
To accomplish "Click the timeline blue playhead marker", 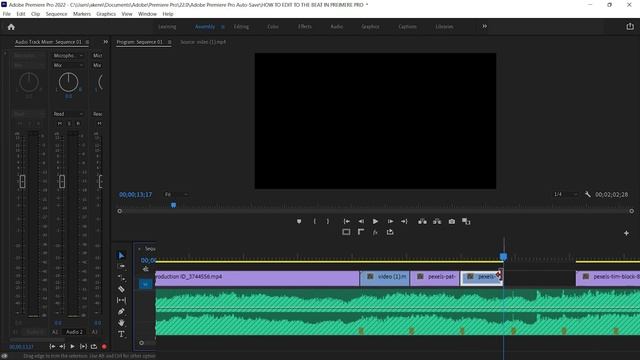I will click(x=503, y=256).
